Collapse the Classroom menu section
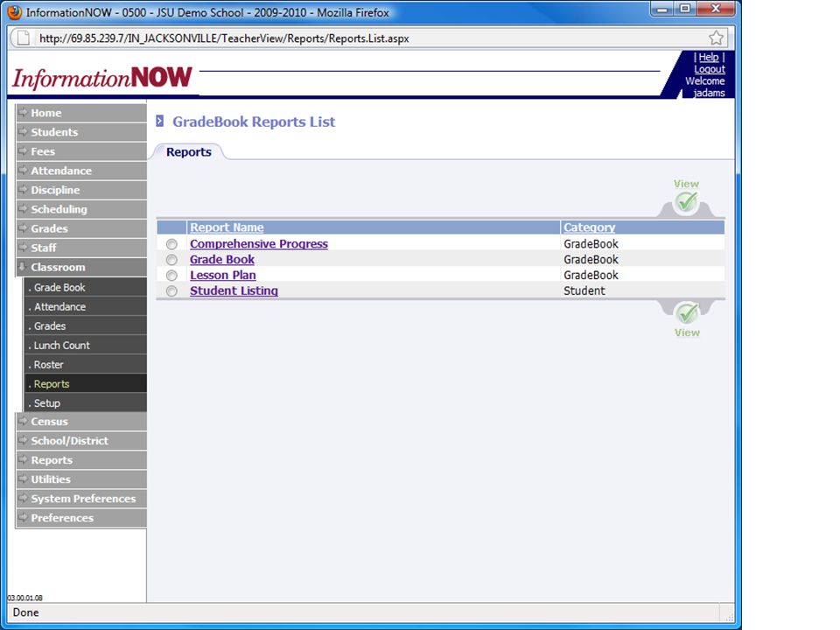 [x=81, y=268]
